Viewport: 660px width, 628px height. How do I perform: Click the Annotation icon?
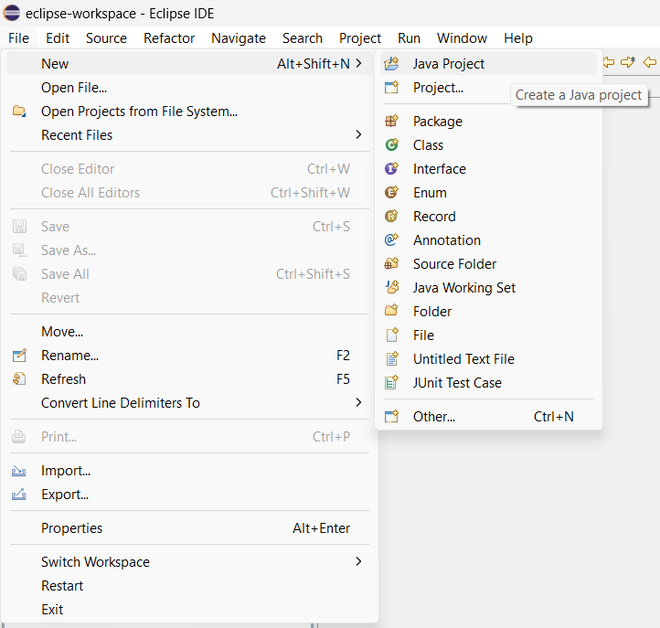tap(392, 240)
